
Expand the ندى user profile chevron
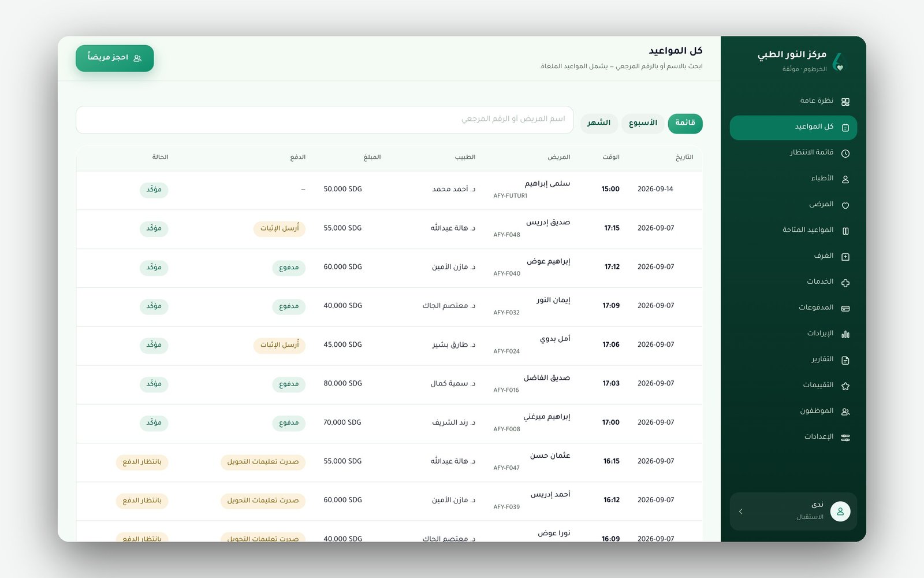pyautogui.click(x=741, y=512)
